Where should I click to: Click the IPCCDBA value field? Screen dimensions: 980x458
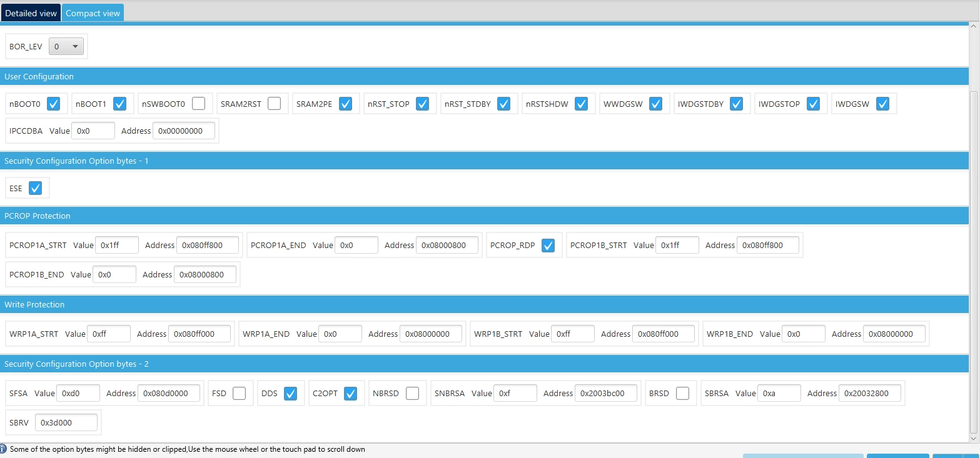pyautogui.click(x=93, y=131)
